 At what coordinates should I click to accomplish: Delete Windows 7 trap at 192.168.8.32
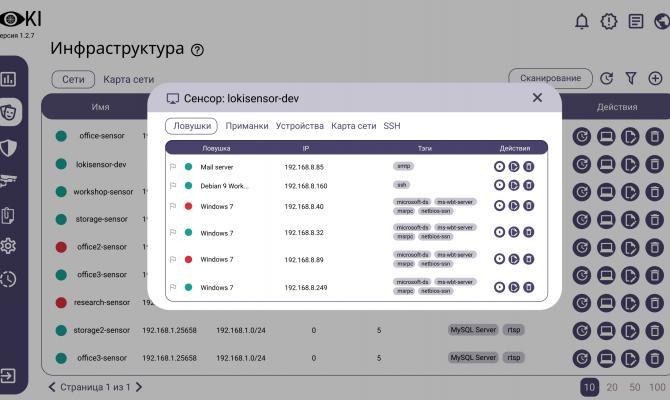pyautogui.click(x=529, y=232)
